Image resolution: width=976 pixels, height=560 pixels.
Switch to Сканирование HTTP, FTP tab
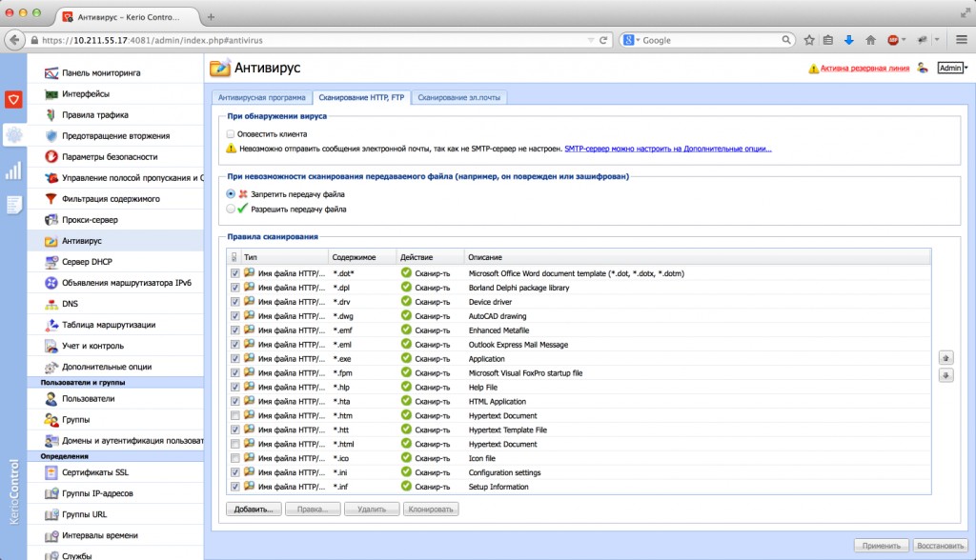point(361,98)
